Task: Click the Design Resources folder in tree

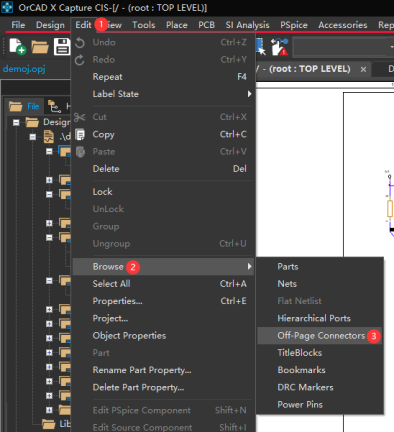Action: point(32,122)
